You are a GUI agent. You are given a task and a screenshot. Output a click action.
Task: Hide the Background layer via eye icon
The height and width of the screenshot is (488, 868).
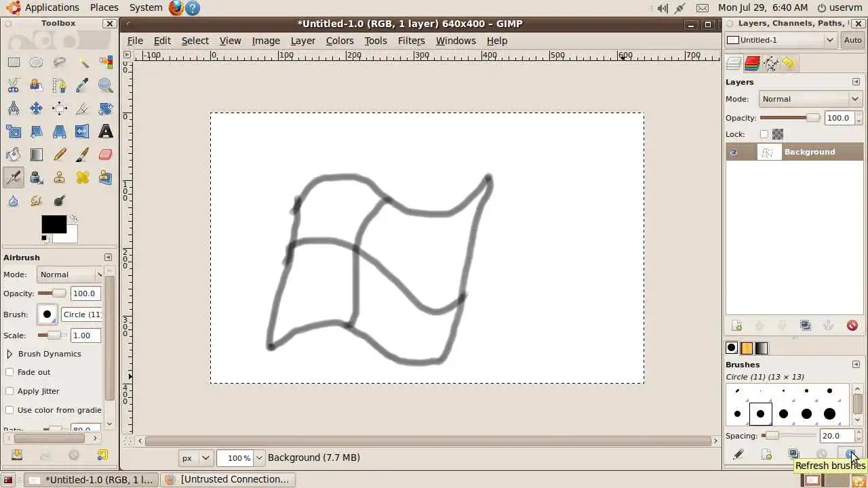pyautogui.click(x=734, y=152)
